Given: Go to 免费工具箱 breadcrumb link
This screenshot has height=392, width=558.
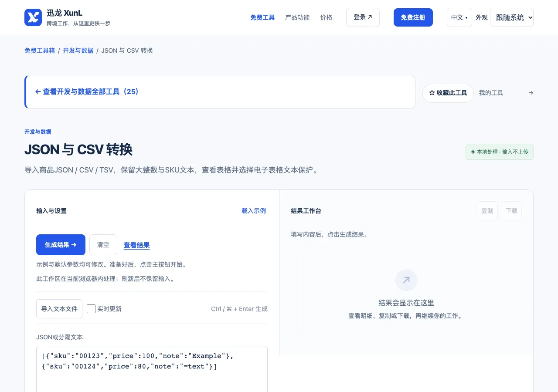Looking at the screenshot, I should click(x=40, y=51).
